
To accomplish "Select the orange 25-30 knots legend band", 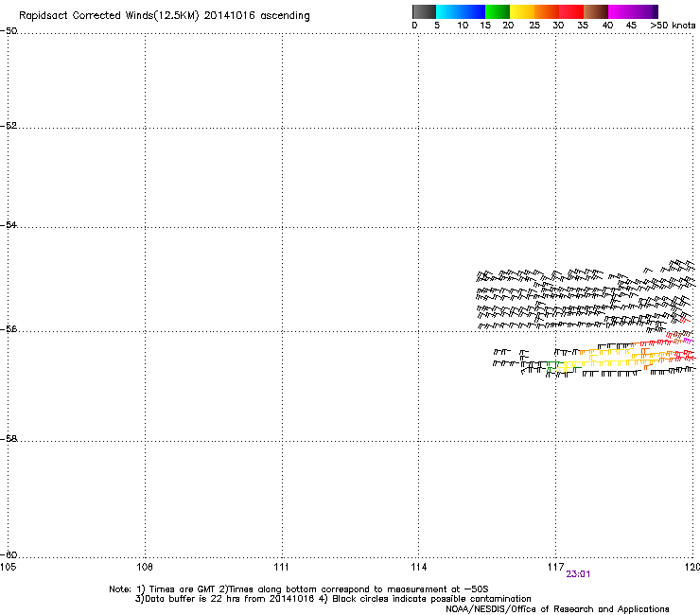I will 547,11.
